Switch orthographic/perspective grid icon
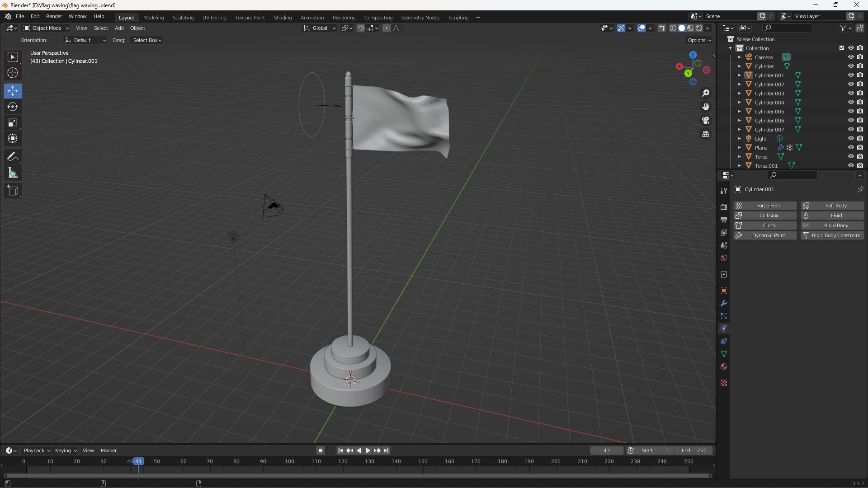Image resolution: width=868 pixels, height=488 pixels. 705,134
